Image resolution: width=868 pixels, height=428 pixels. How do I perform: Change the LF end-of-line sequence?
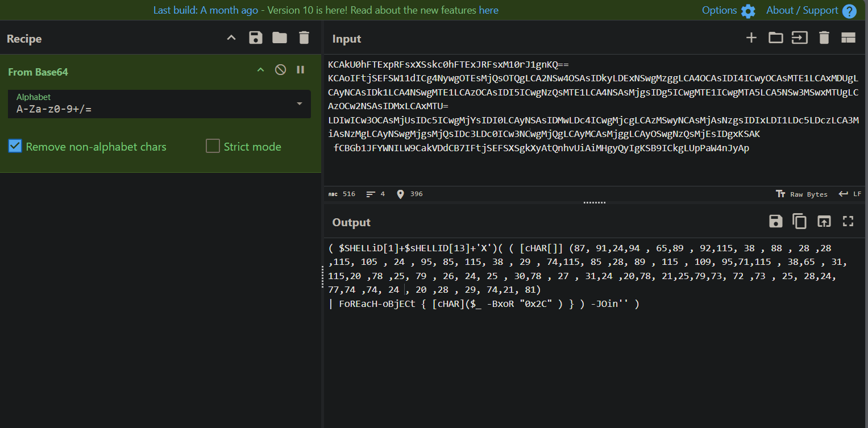point(850,194)
